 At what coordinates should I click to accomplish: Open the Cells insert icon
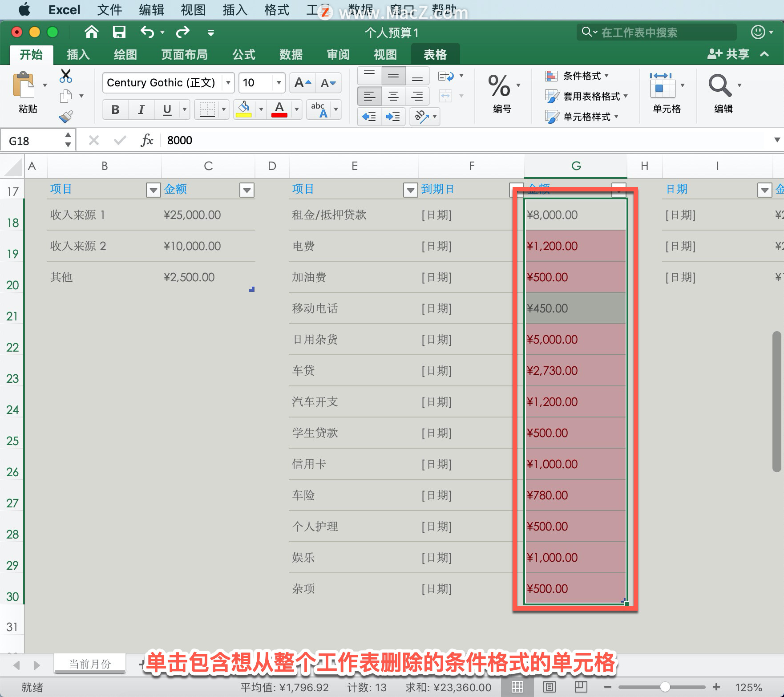[x=662, y=85]
